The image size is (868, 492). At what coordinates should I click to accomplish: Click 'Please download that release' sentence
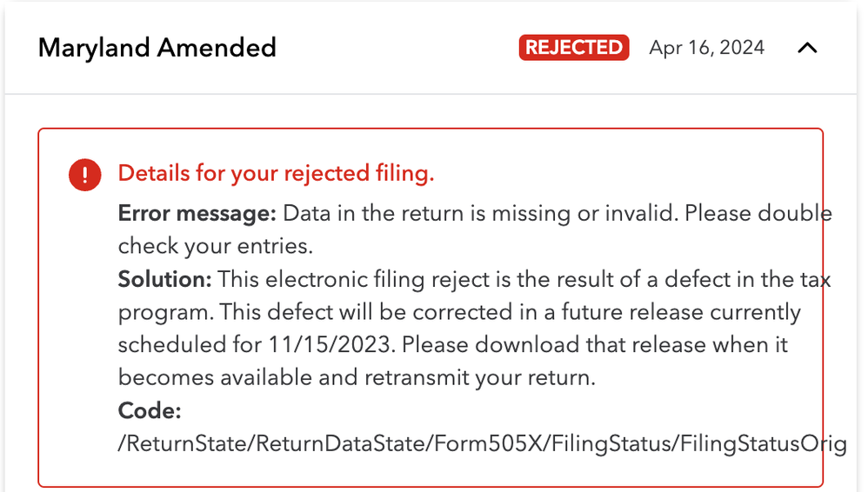522,345
